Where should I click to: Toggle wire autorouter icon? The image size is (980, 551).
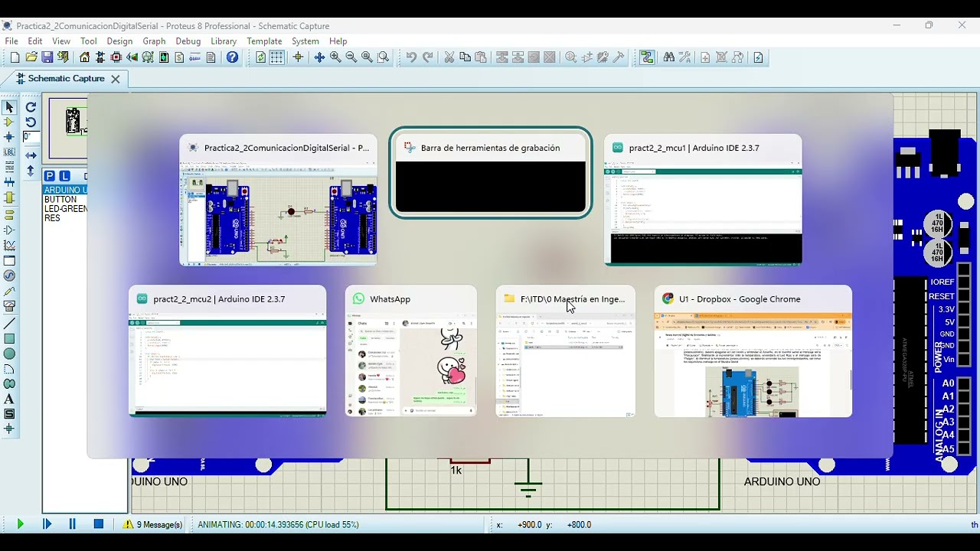point(647,57)
